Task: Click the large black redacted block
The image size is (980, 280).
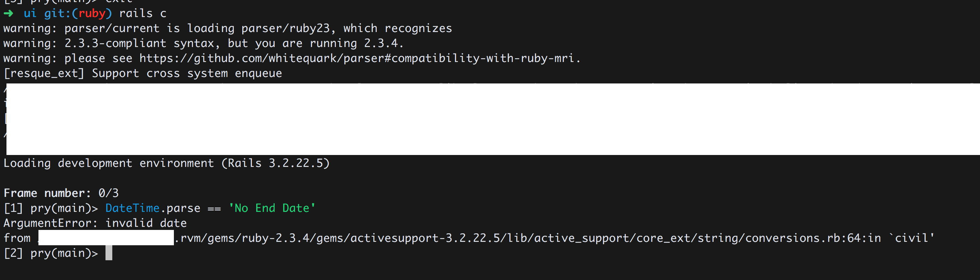Action: pos(491,119)
